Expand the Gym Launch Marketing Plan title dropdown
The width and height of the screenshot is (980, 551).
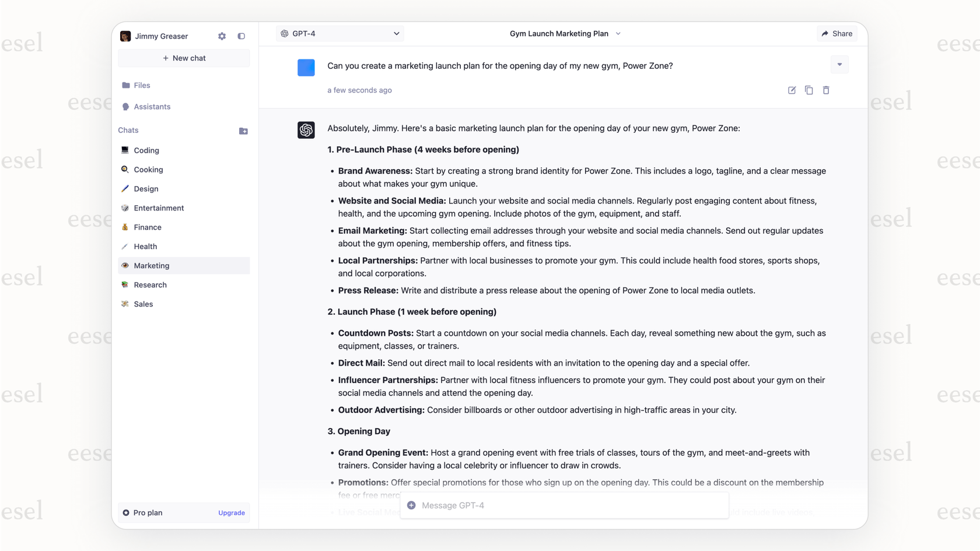coord(618,34)
